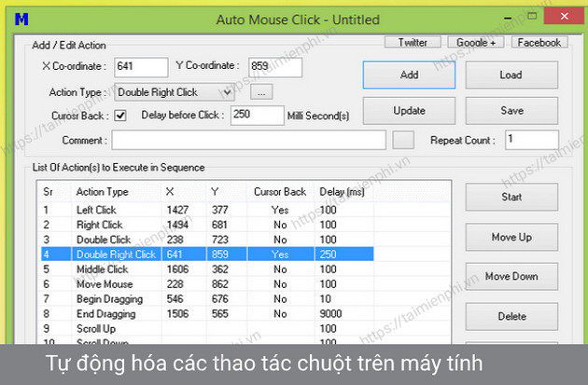Screen dimensions: 588x385
Task: Click the Delete button
Action: (x=511, y=316)
